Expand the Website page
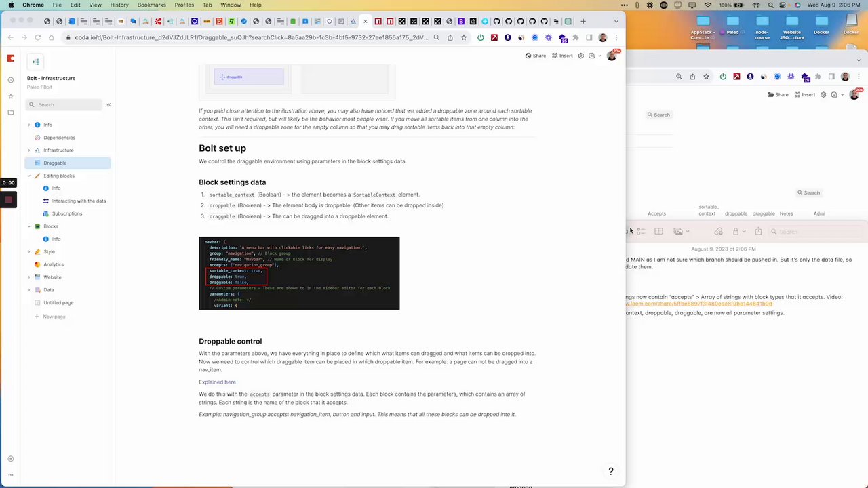 click(29, 277)
